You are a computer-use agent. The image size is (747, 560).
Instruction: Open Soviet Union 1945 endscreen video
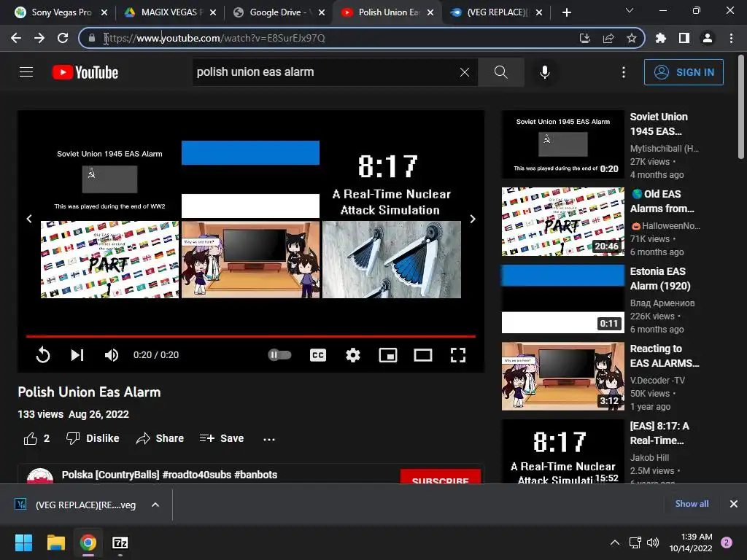109,179
